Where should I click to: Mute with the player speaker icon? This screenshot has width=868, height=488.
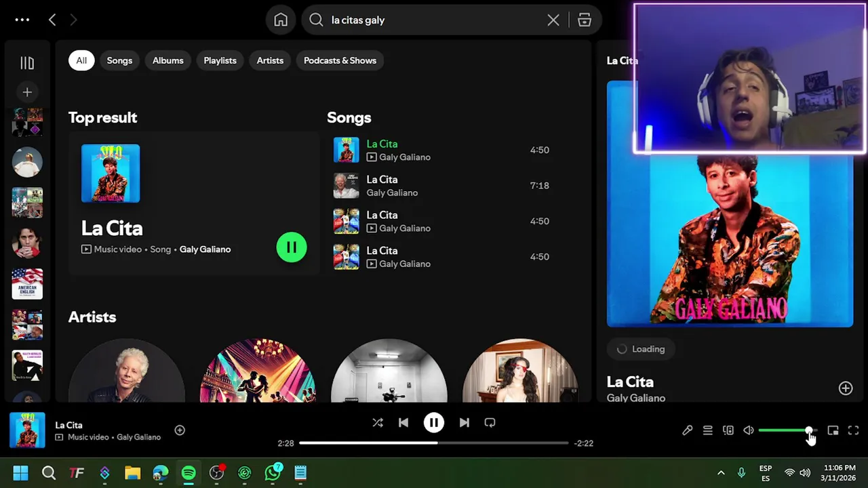pyautogui.click(x=748, y=430)
